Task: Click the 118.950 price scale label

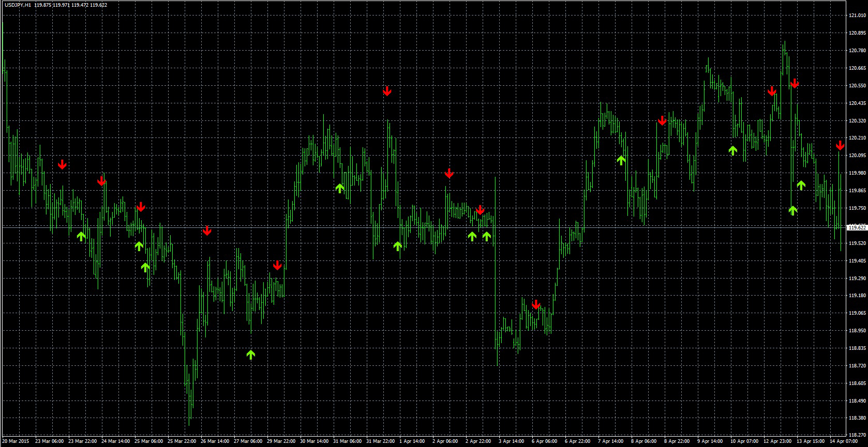Action: (x=857, y=331)
